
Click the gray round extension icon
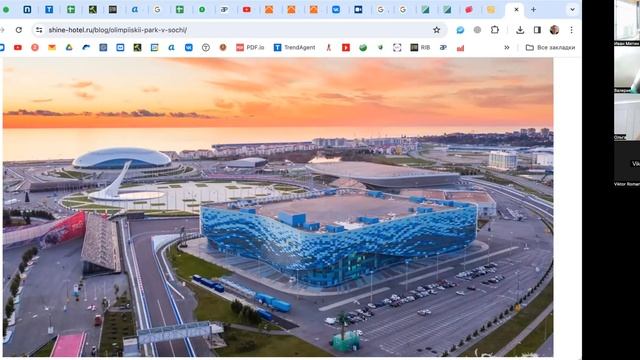tap(477, 30)
